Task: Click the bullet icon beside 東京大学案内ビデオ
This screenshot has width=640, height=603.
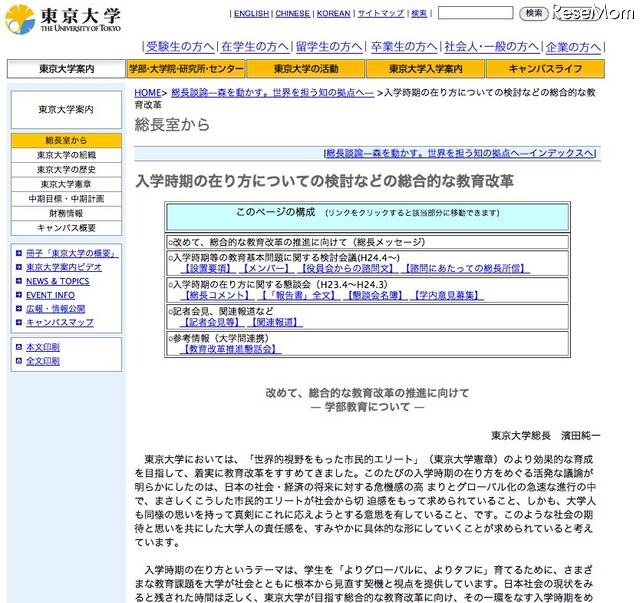Action: (19, 268)
